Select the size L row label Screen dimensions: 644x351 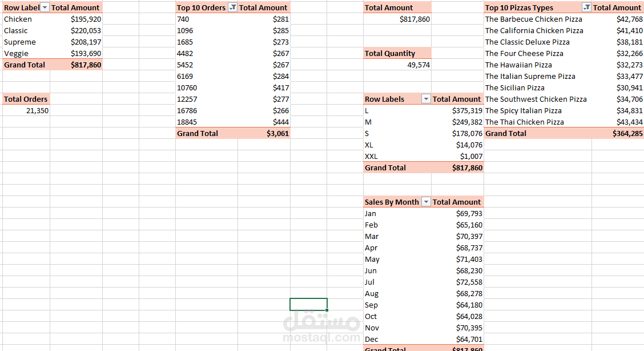coord(397,110)
